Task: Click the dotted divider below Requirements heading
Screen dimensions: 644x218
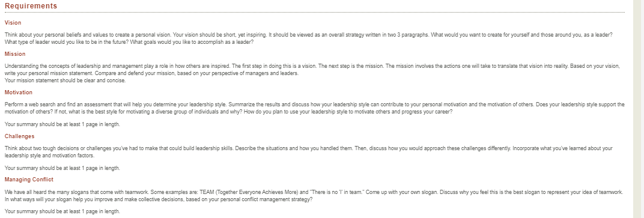Action: tap(315, 13)
